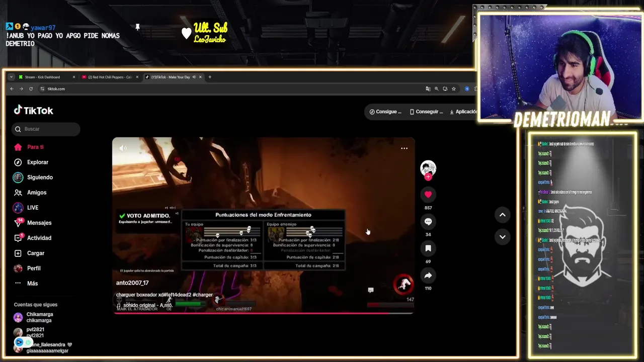Click the yawar97 username in overlay chat
Screen dimensions: 644x362
tap(43, 28)
